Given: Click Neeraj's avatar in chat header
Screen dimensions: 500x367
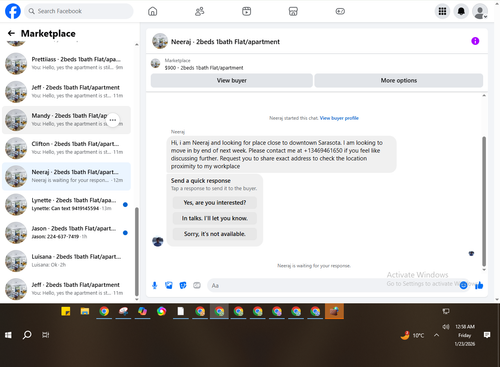Looking at the screenshot, I should (160, 41).
